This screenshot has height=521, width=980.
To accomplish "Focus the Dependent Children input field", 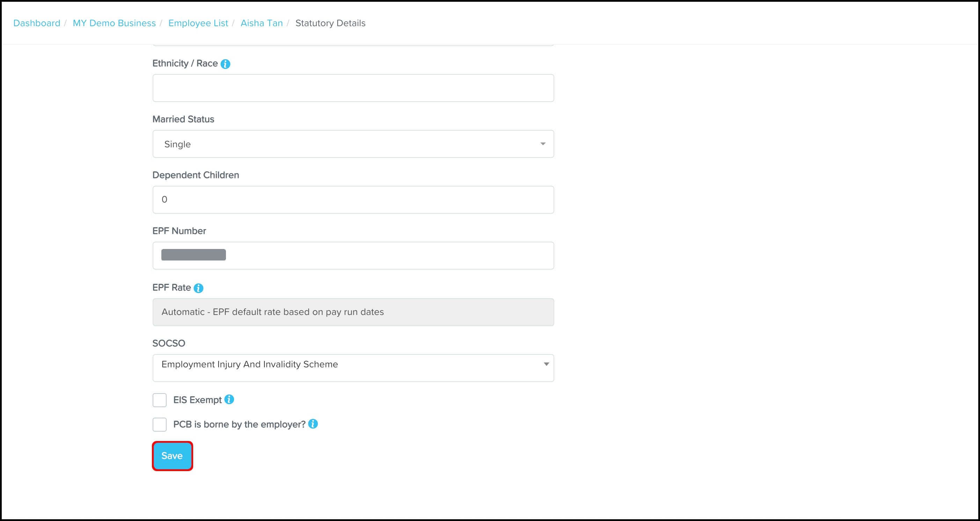I will point(353,200).
